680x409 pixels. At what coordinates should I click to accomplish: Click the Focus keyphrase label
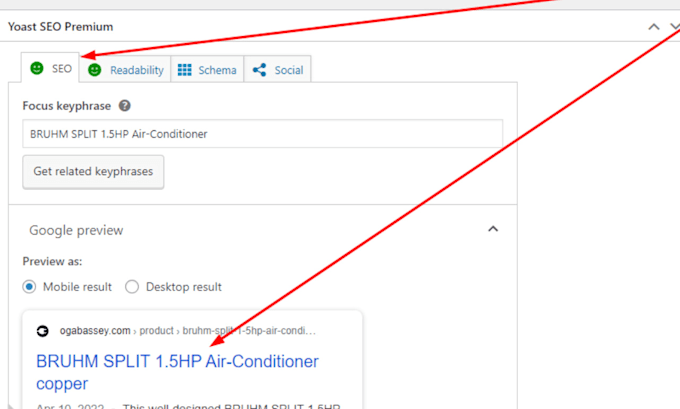67,106
